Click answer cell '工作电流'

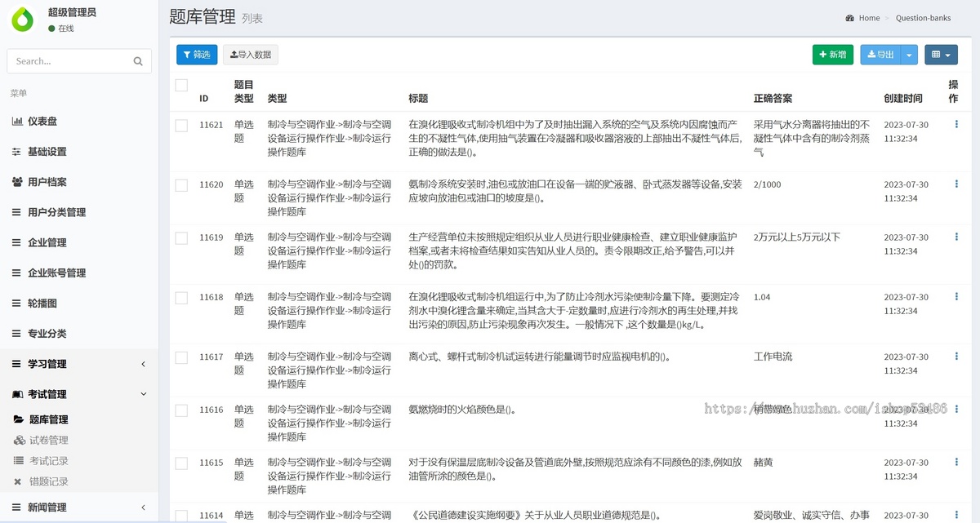pyautogui.click(x=773, y=357)
